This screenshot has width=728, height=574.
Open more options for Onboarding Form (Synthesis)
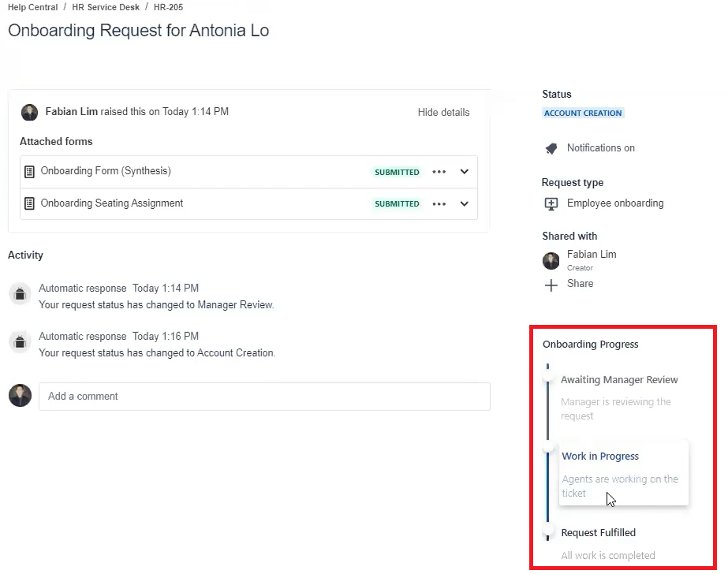tap(439, 172)
